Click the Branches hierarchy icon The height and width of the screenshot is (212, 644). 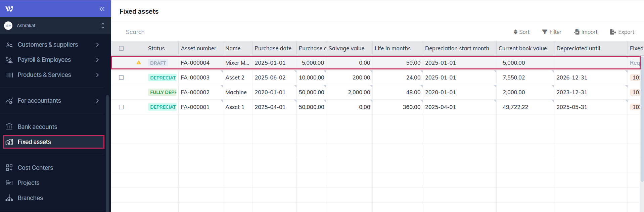pos(9,198)
